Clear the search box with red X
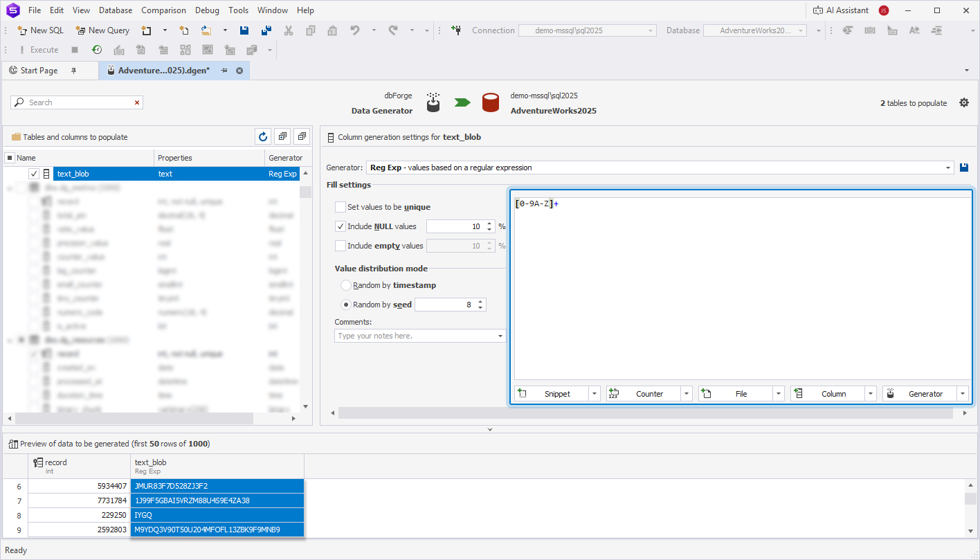This screenshot has width=980, height=560. coord(137,102)
